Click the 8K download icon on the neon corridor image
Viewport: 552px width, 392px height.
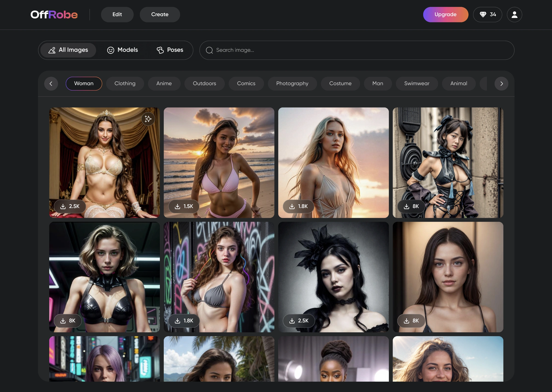[63, 321]
